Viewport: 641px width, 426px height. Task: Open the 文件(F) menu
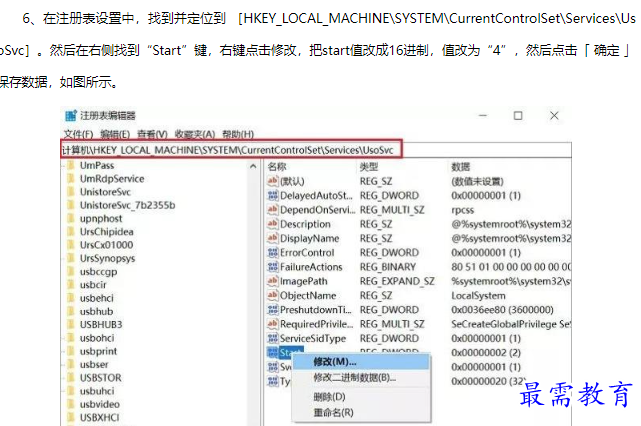click(x=78, y=134)
